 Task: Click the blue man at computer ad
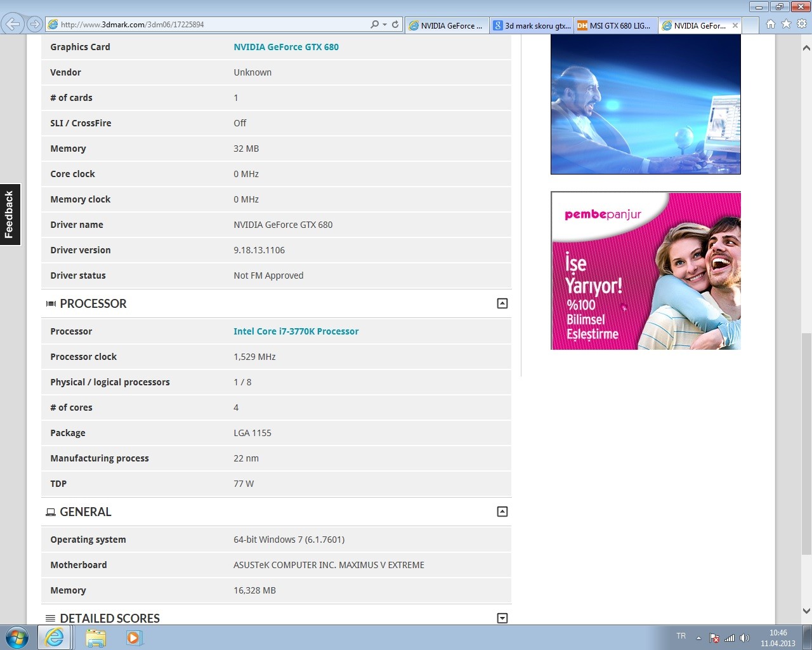pos(646,104)
